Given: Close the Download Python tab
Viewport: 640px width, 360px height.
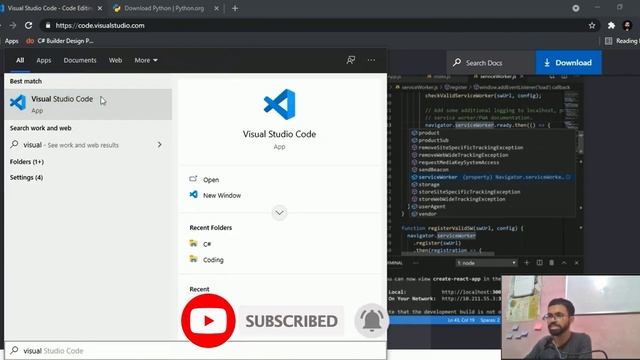Looking at the screenshot, I should pos(217,8).
